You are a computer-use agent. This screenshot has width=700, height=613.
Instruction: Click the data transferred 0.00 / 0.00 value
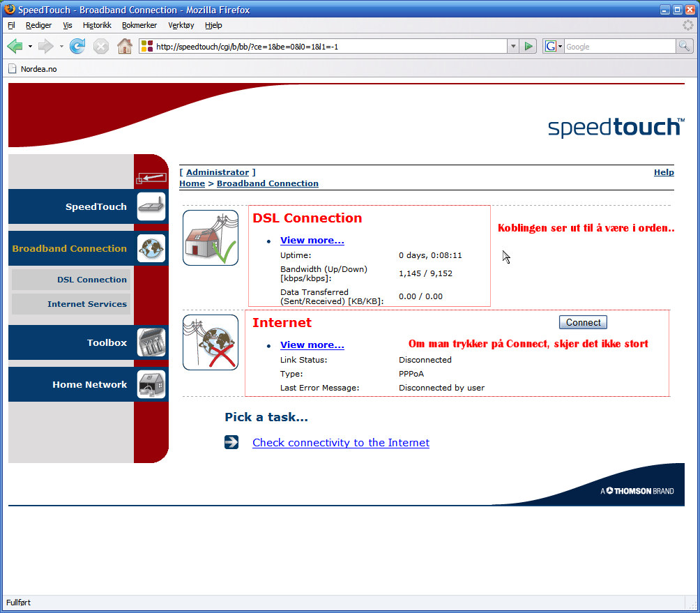(x=420, y=296)
